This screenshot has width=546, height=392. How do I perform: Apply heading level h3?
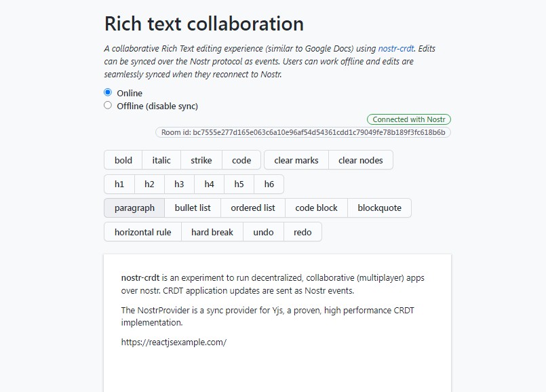click(x=178, y=184)
